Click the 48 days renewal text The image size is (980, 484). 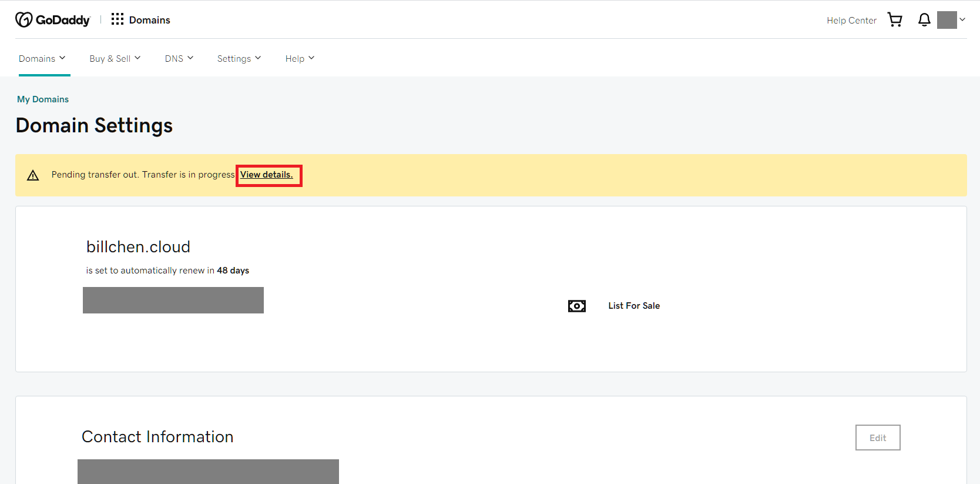[x=233, y=271]
